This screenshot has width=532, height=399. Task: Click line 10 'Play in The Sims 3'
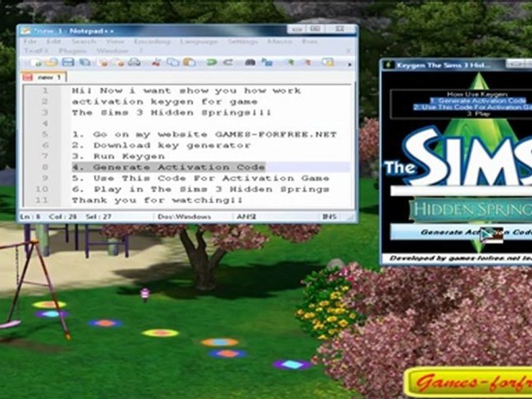[x=201, y=189]
